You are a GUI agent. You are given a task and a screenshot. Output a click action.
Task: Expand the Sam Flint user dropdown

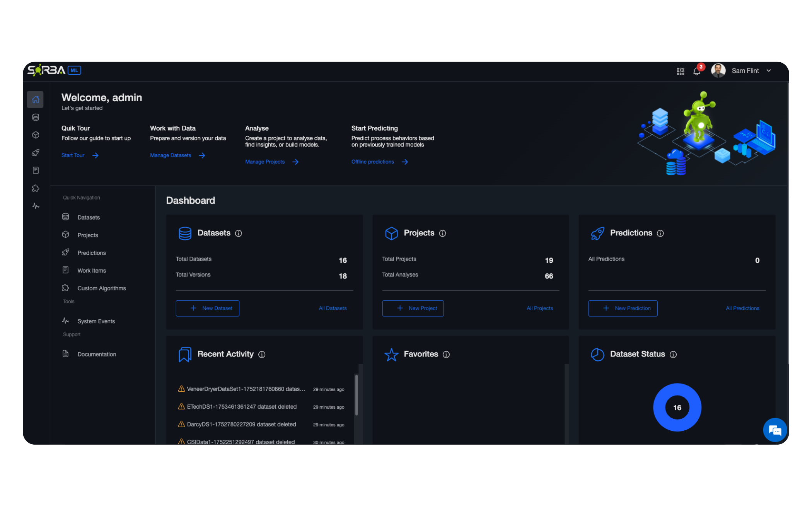[x=768, y=71]
